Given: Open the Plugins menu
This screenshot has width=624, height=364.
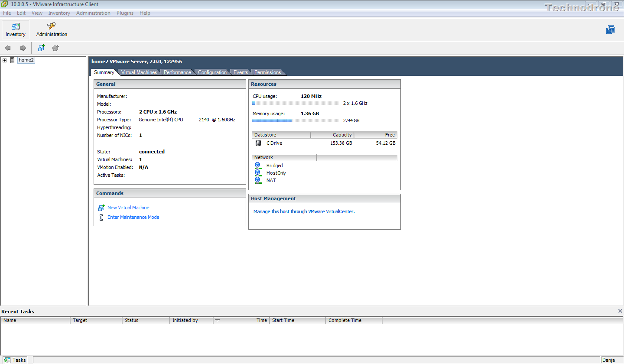Looking at the screenshot, I should (125, 13).
